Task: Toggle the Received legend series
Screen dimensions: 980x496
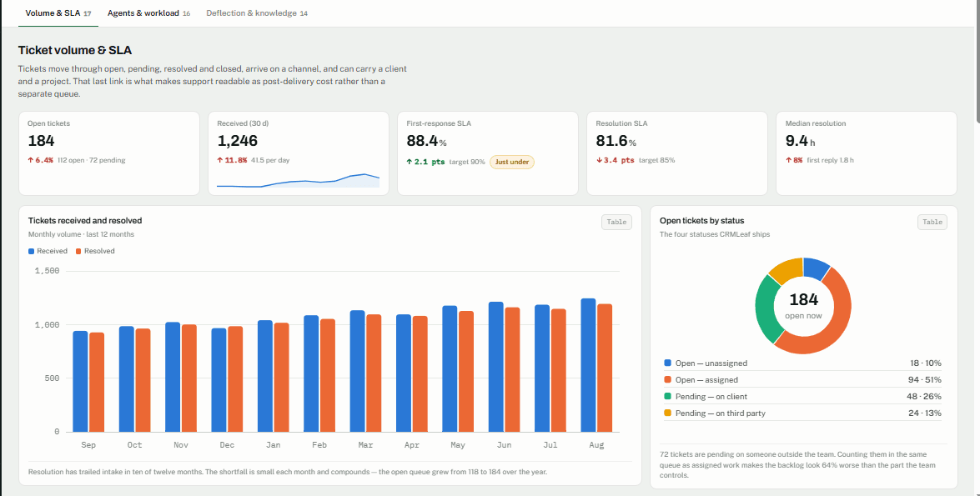Action: (48, 251)
